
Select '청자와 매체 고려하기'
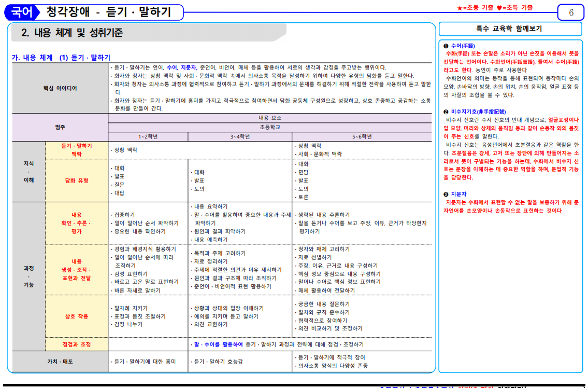pos(324,249)
